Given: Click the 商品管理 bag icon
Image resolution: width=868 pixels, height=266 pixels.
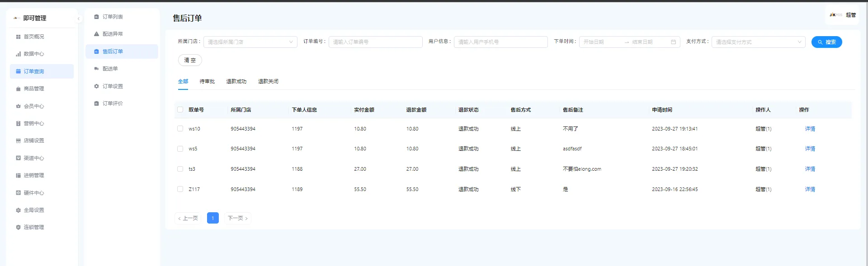Looking at the screenshot, I should 18,89.
